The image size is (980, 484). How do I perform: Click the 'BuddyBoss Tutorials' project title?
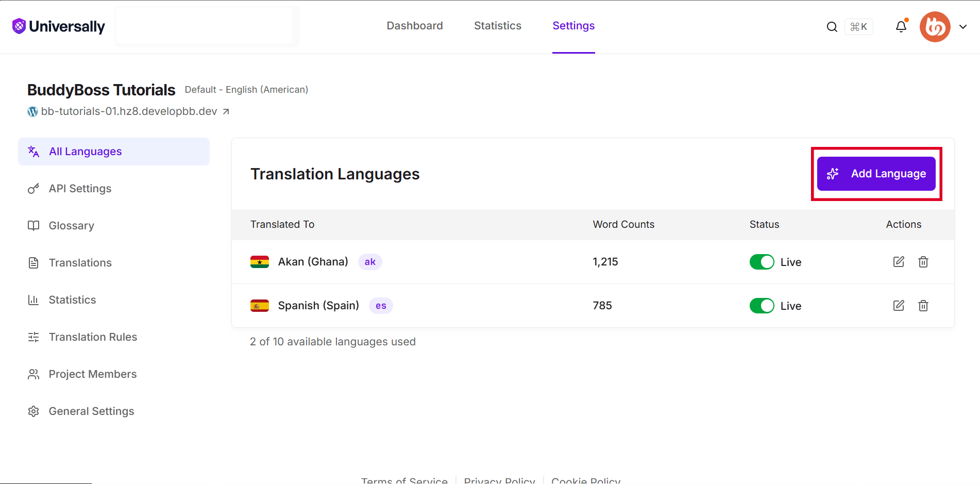pyautogui.click(x=102, y=90)
